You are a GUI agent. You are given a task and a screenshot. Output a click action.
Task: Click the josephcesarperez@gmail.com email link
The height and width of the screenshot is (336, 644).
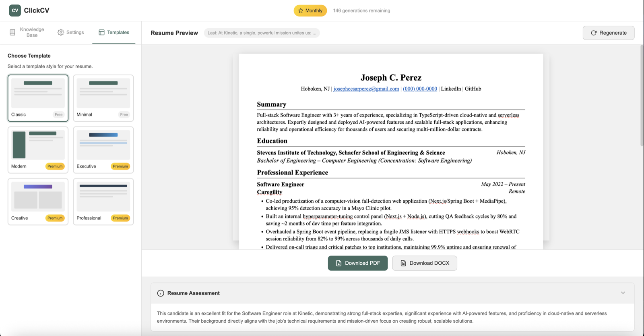point(366,89)
